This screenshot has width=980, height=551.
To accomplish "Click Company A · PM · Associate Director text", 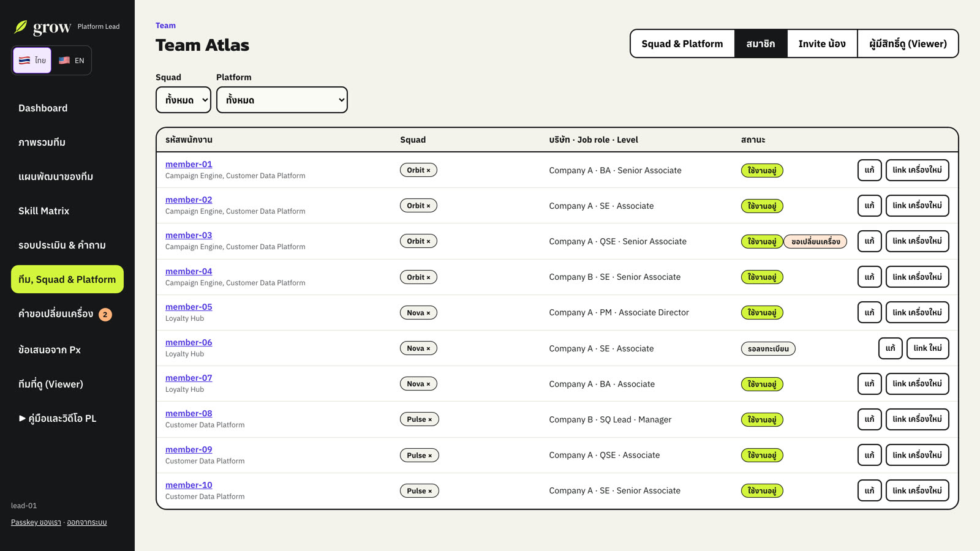I will tap(619, 313).
